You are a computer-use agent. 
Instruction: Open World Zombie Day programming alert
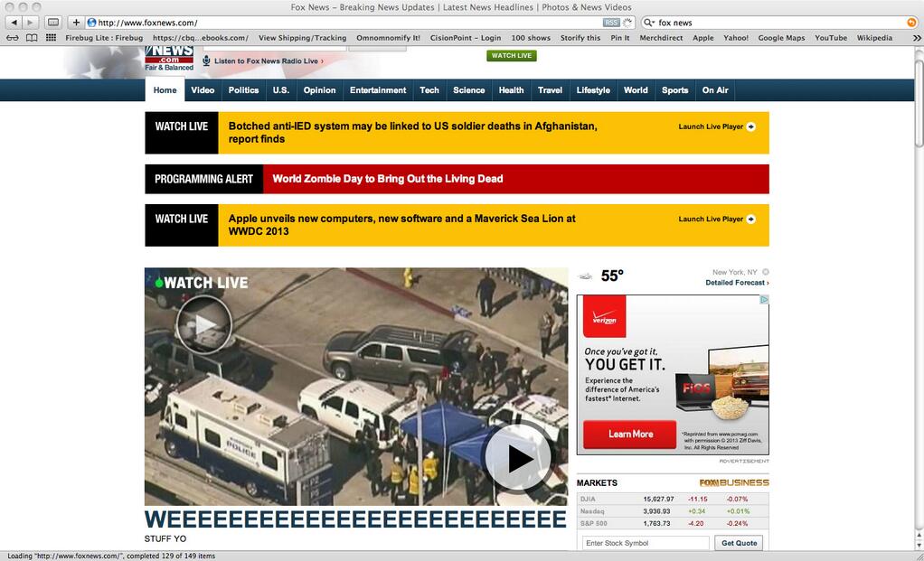[x=388, y=179]
